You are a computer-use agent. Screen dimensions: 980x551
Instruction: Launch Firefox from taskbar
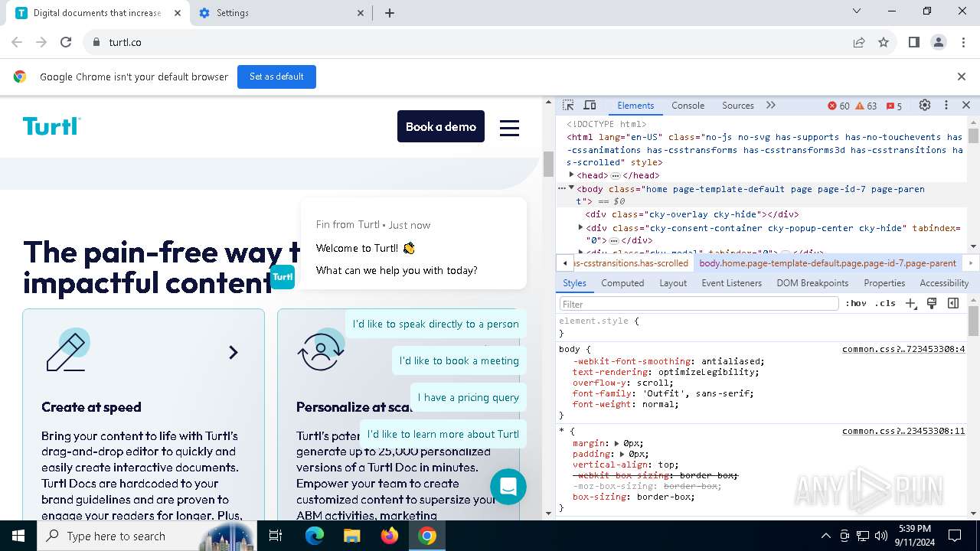[390, 536]
